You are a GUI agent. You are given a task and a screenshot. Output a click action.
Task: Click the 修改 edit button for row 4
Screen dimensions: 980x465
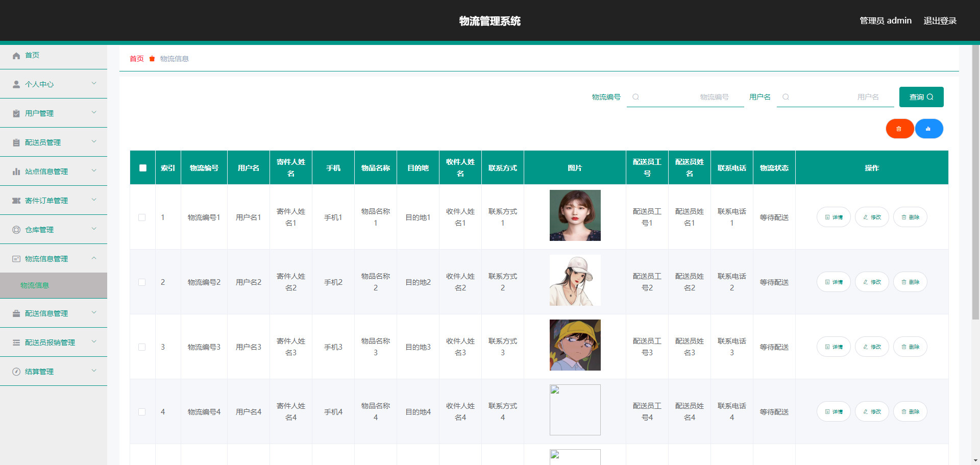pos(872,412)
